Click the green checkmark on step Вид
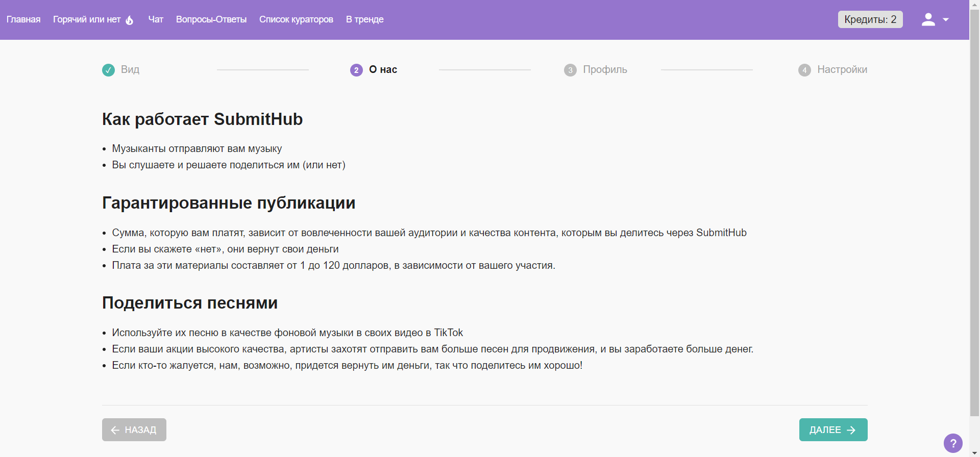 [108, 70]
